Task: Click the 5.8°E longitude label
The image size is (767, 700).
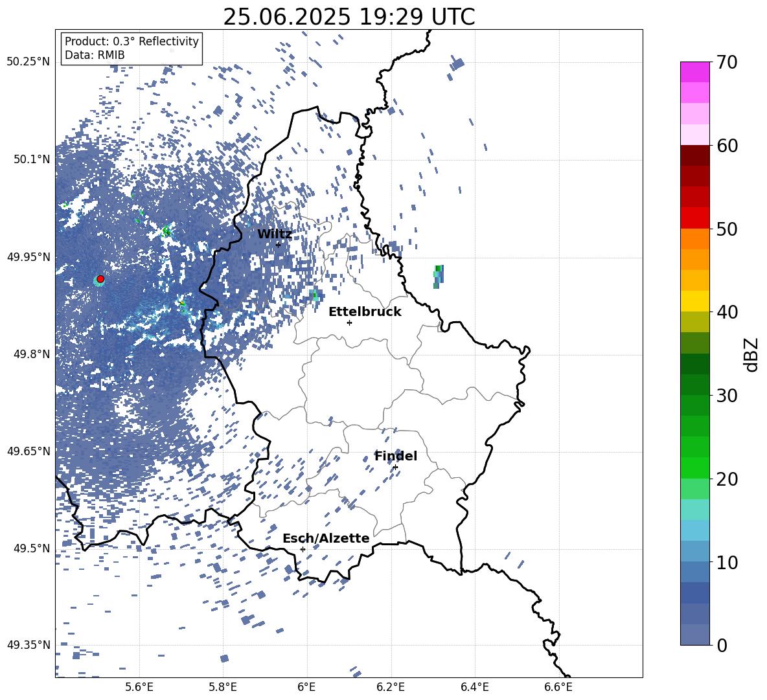Action: tap(223, 687)
